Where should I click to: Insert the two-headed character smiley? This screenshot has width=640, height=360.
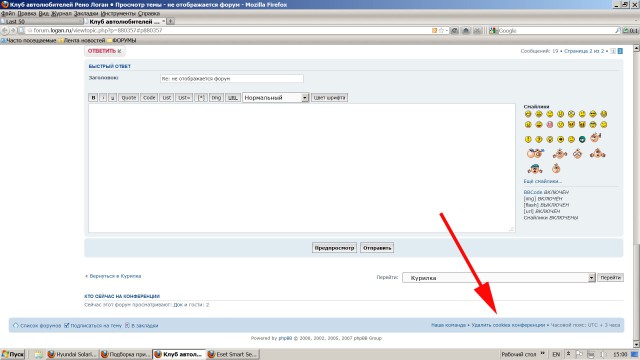coord(535,153)
